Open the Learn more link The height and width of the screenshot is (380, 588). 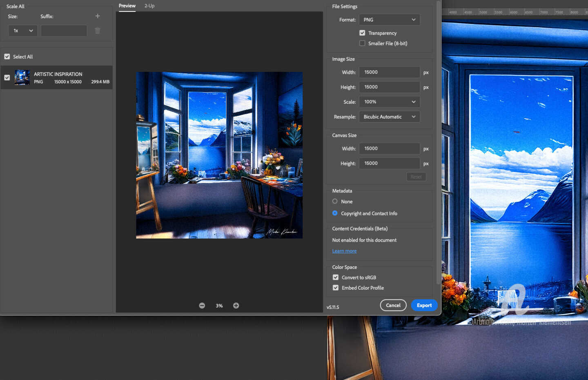click(x=344, y=251)
